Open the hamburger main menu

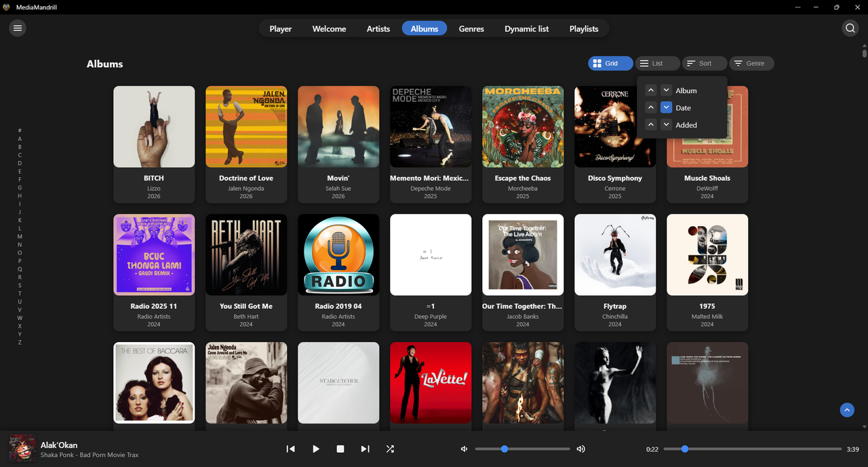pos(18,28)
